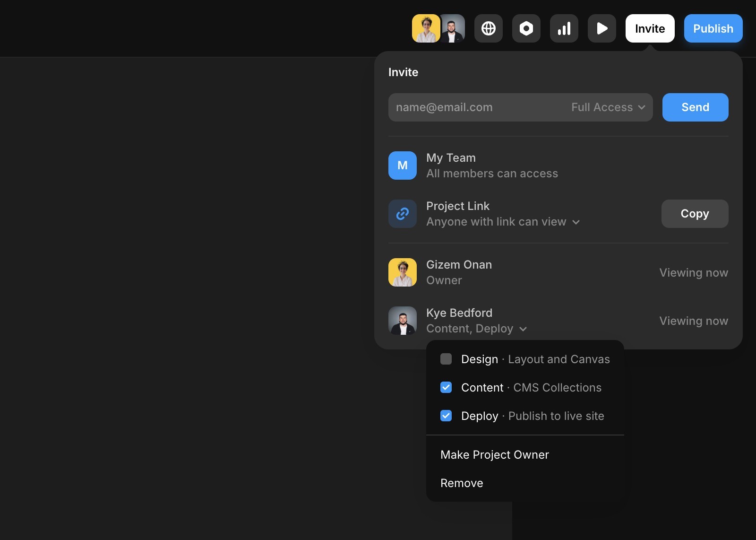Open the analytics bar chart icon
756x540 pixels.
tap(564, 28)
